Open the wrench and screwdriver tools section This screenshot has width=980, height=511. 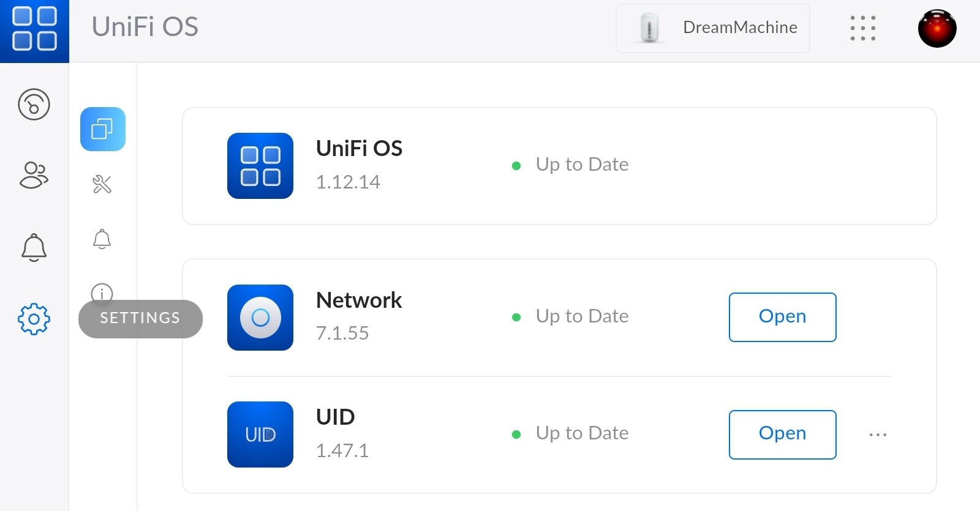click(x=102, y=184)
